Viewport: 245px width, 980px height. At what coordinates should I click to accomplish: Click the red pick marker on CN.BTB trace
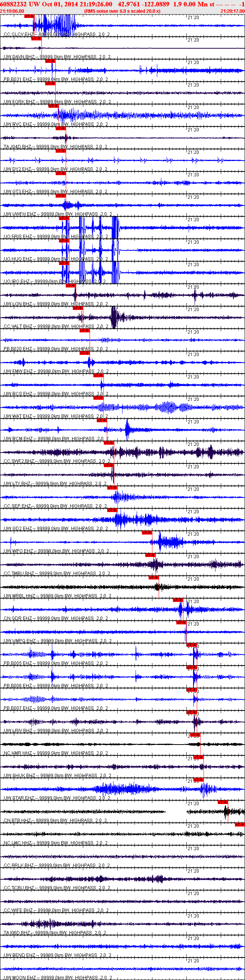coord(223,802)
